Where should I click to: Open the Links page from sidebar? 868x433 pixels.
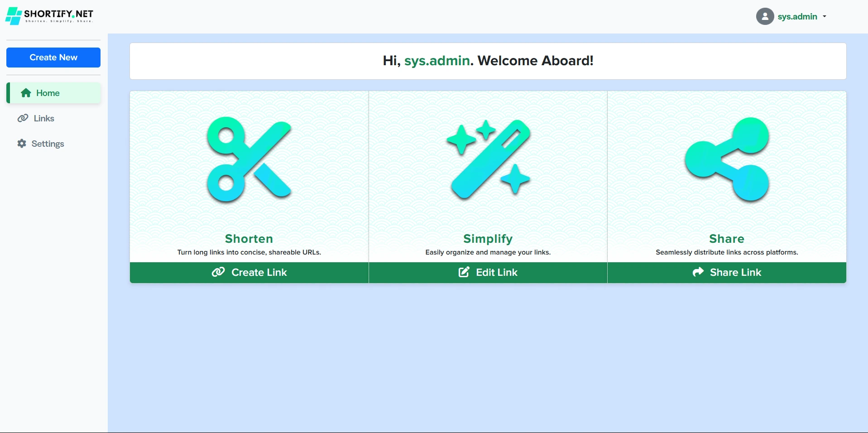pyautogui.click(x=44, y=118)
